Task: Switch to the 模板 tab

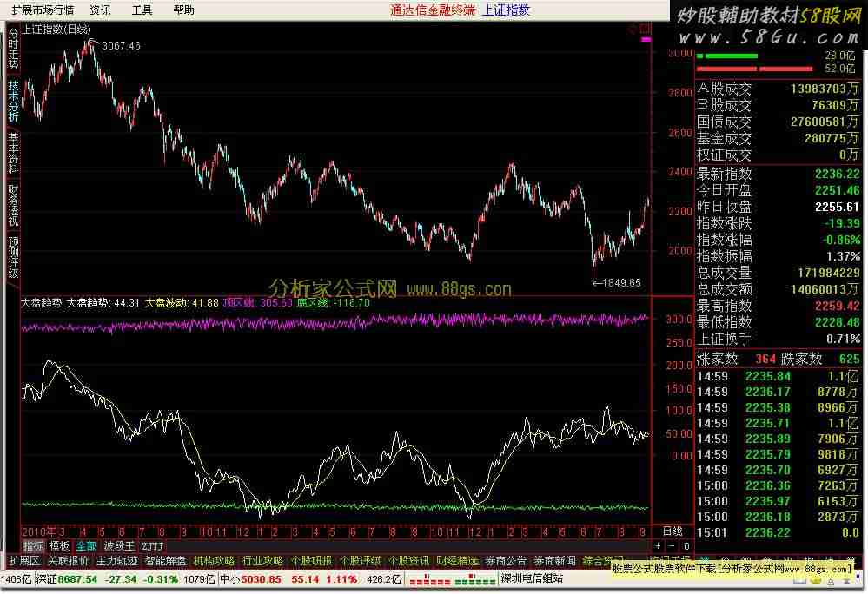Action: pyautogui.click(x=59, y=546)
